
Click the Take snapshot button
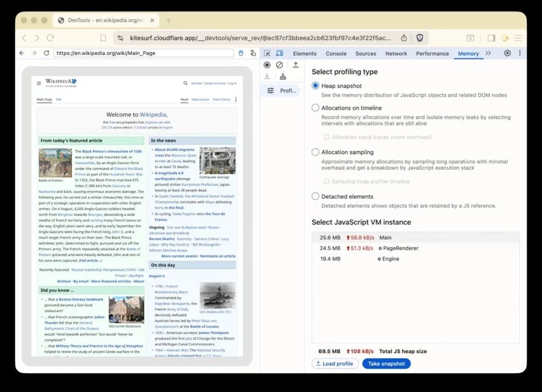coord(386,363)
